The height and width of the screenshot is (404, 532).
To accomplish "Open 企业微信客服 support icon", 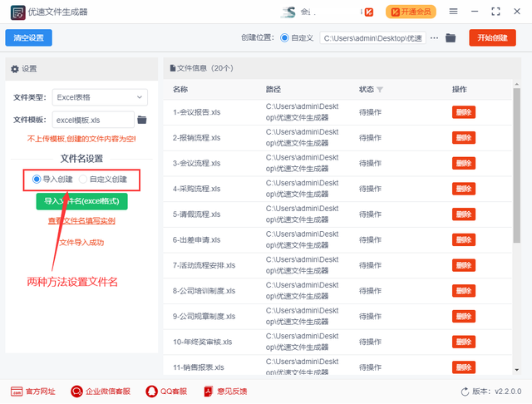I will [76, 391].
